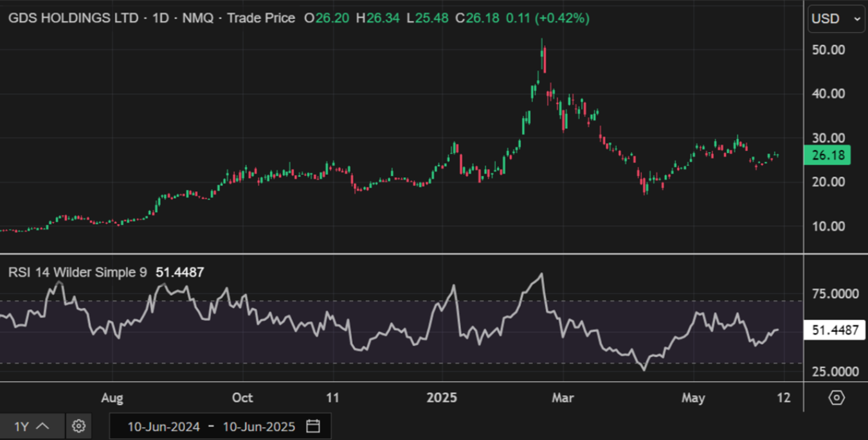Screen dimensions: 868x440
Task: Select the 10-Jun-2024 start date field
Action: 163,426
